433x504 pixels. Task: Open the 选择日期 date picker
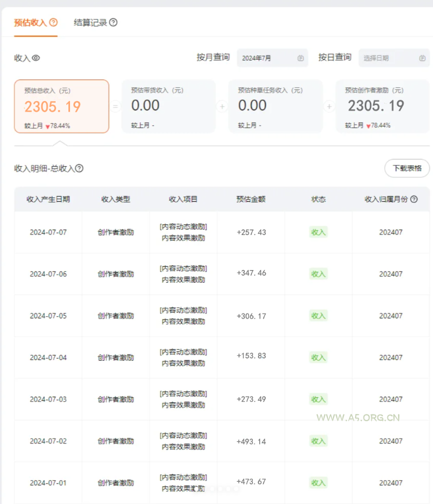(x=389, y=58)
